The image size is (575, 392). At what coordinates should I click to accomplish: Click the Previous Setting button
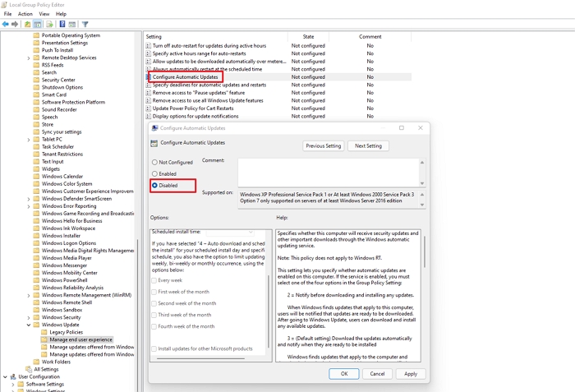324,145
